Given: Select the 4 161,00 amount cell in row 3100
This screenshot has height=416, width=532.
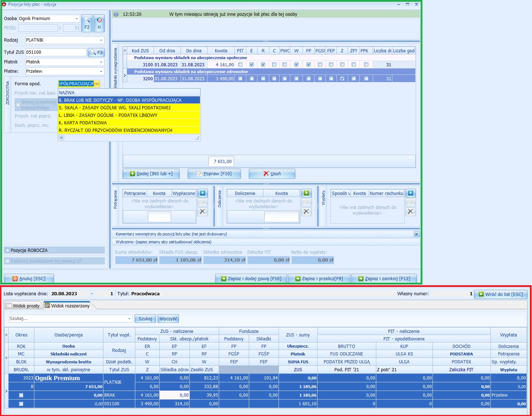Looking at the screenshot, I should tap(221, 65).
